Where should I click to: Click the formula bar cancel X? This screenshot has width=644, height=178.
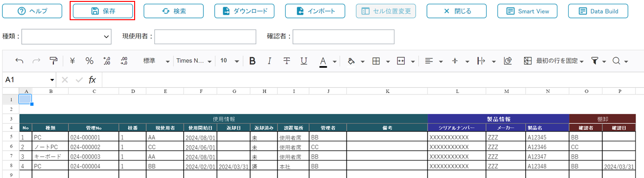[65, 80]
